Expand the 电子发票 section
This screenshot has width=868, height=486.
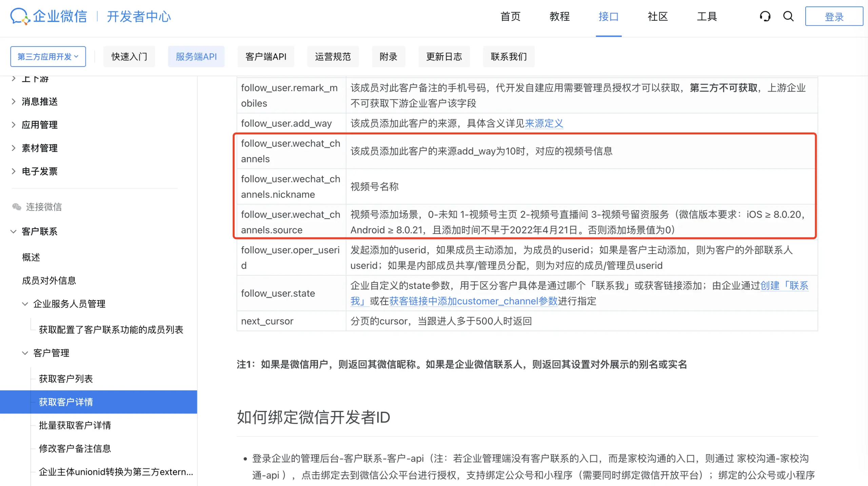click(x=14, y=171)
